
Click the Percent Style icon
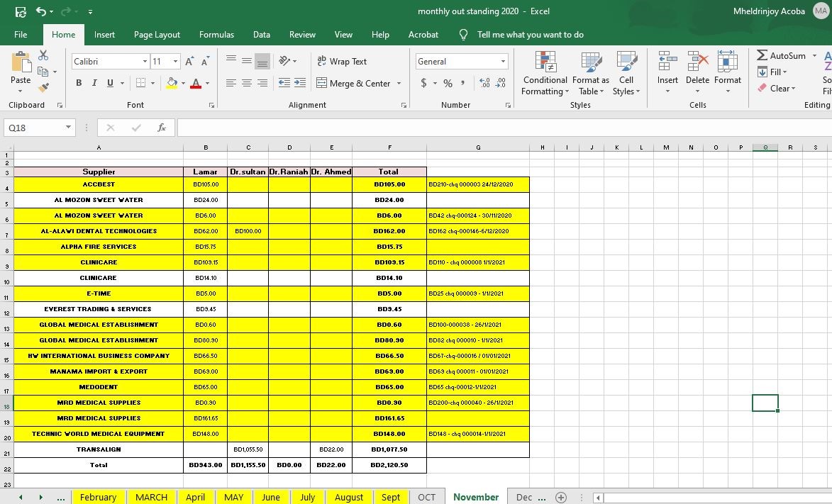[448, 84]
